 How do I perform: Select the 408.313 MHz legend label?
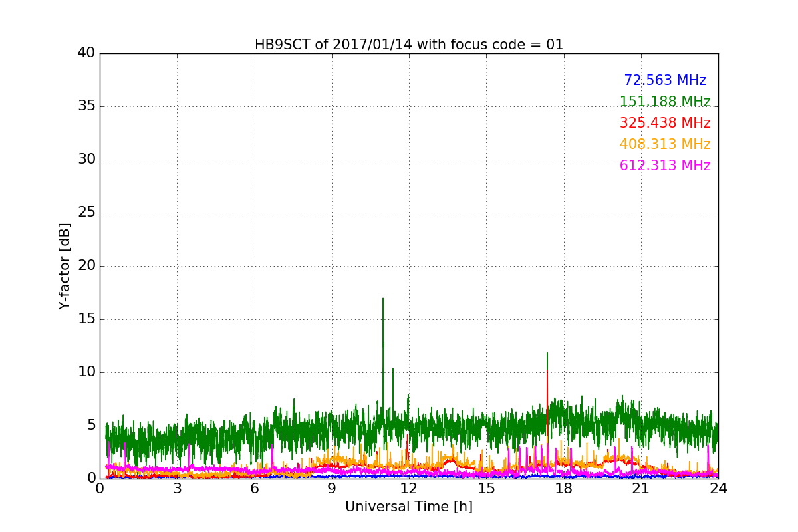tap(665, 144)
